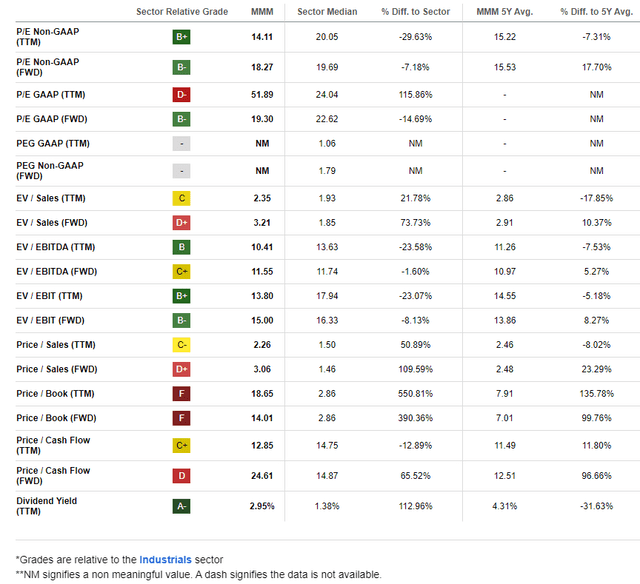Click the Sector Relative Grade column header
Image resolution: width=640 pixels, height=584 pixels.
[182, 12]
